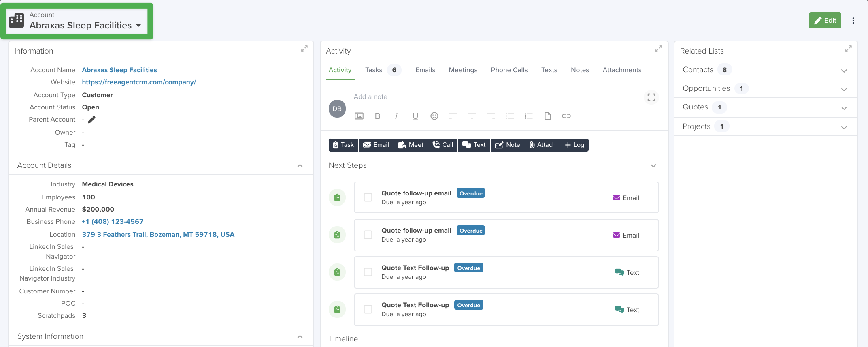Click task icon beside second Quote follow-up email
The image size is (868, 347).
click(x=337, y=235)
